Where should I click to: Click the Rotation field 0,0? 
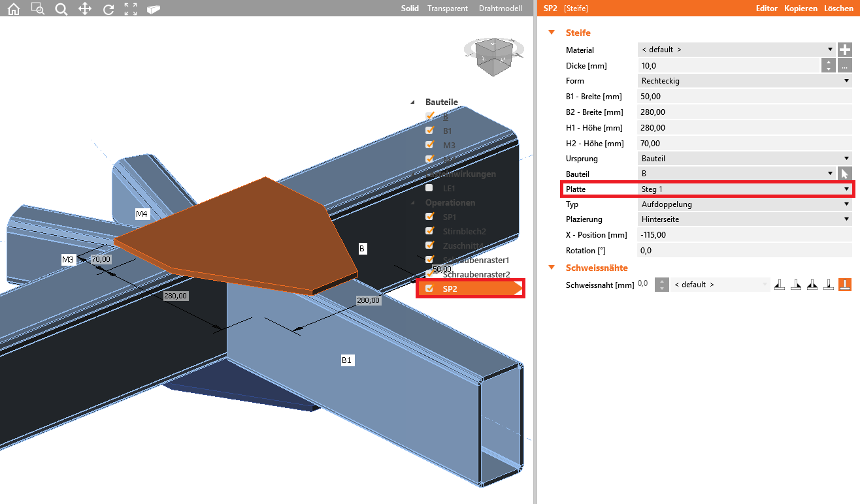coord(744,251)
